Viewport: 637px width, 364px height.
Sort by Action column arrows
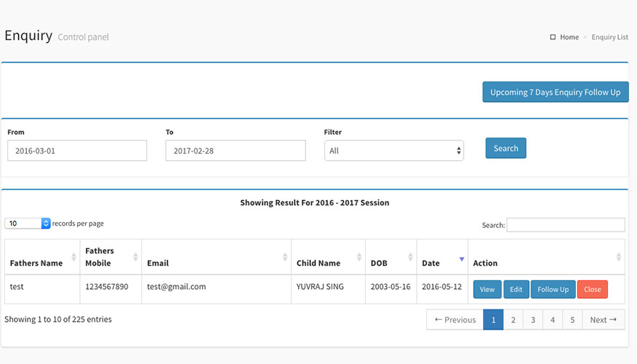(619, 257)
